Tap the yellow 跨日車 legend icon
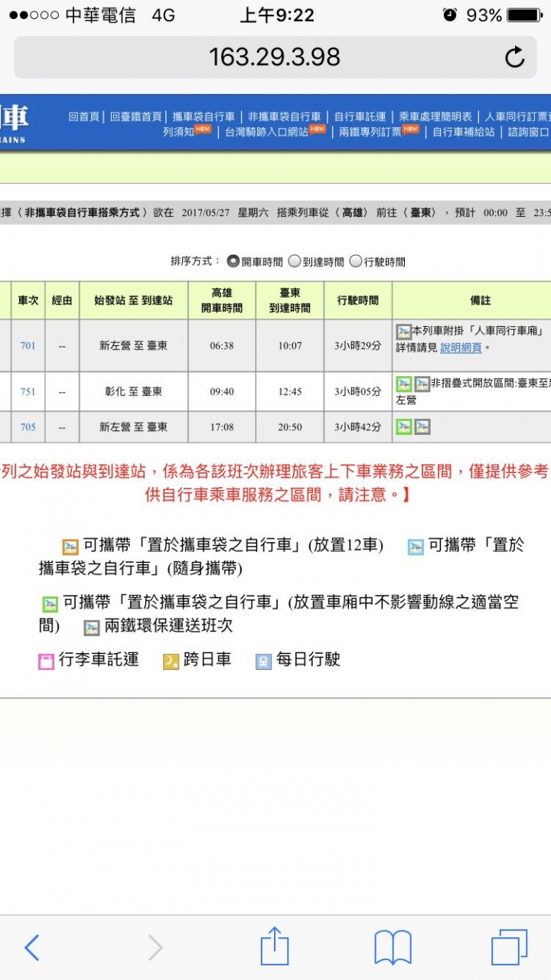 click(171, 661)
